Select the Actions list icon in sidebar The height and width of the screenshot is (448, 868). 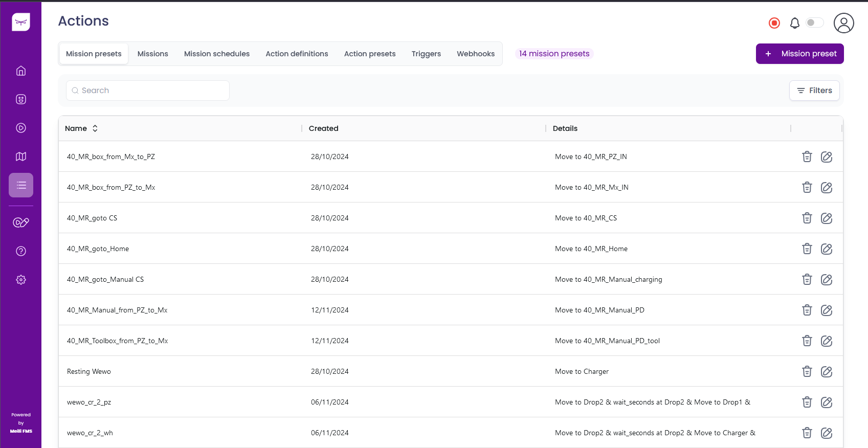(x=21, y=185)
